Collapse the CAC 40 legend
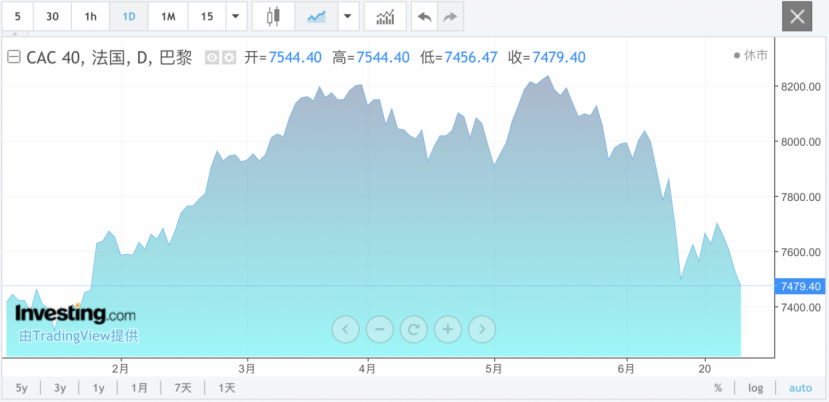The height and width of the screenshot is (402, 829). pyautogui.click(x=14, y=57)
